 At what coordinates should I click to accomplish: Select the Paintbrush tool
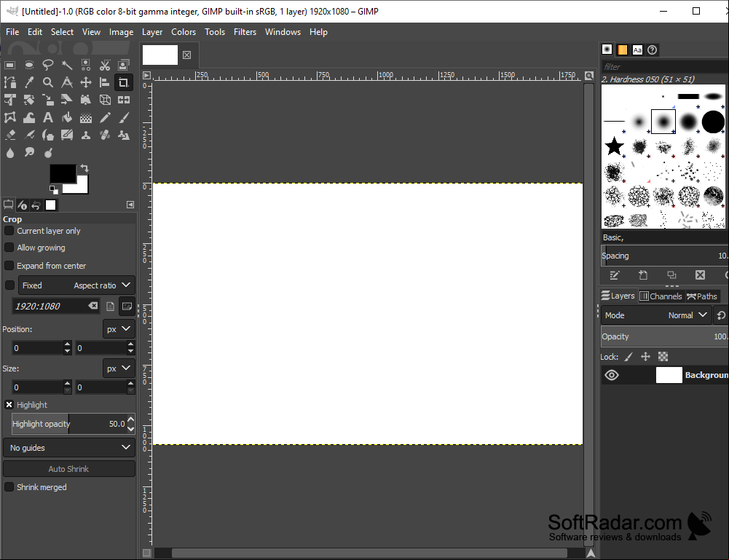point(124,117)
